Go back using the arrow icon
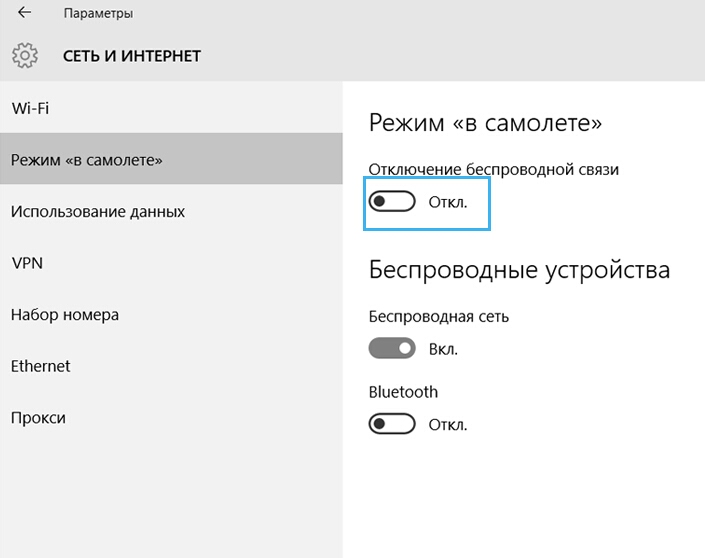Viewport: 705px width, 558px height. click(24, 13)
